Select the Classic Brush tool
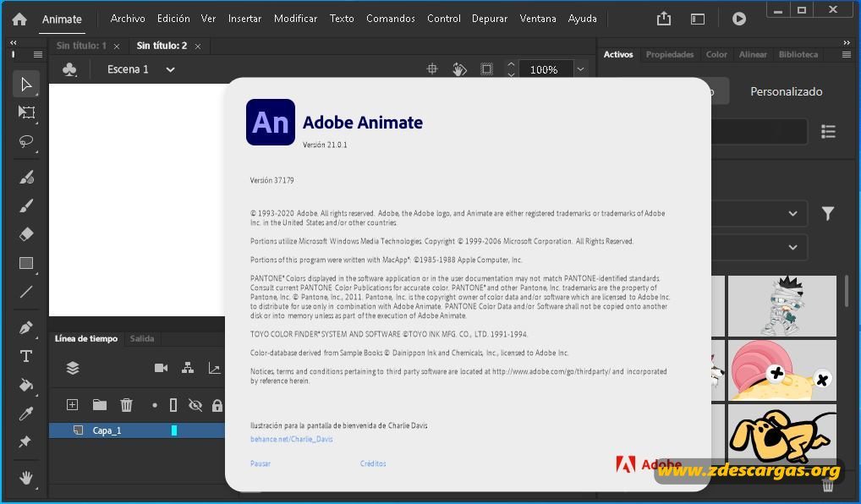This screenshot has height=504, width=861. 26,205
